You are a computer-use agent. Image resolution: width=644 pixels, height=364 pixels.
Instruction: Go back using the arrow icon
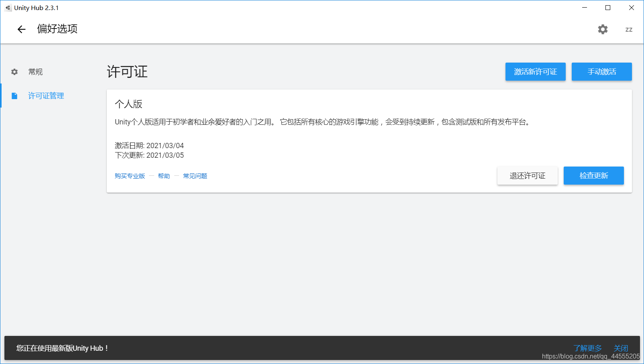click(21, 29)
